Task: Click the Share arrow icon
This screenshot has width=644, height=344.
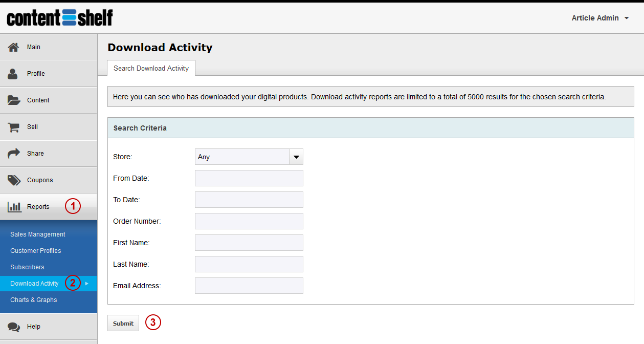Action: [x=14, y=154]
